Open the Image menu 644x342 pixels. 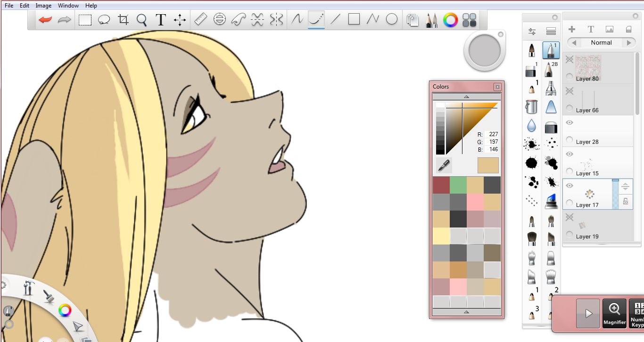(x=43, y=6)
